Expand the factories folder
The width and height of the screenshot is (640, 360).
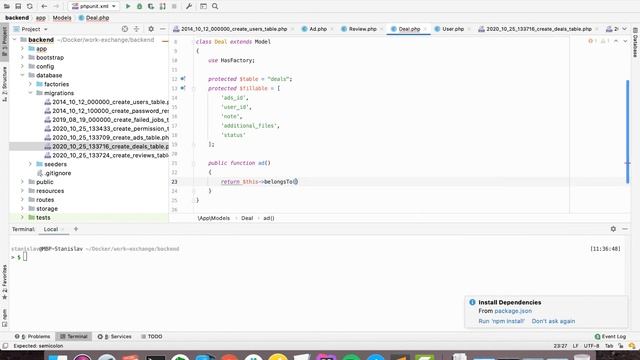pyautogui.click(x=30, y=84)
